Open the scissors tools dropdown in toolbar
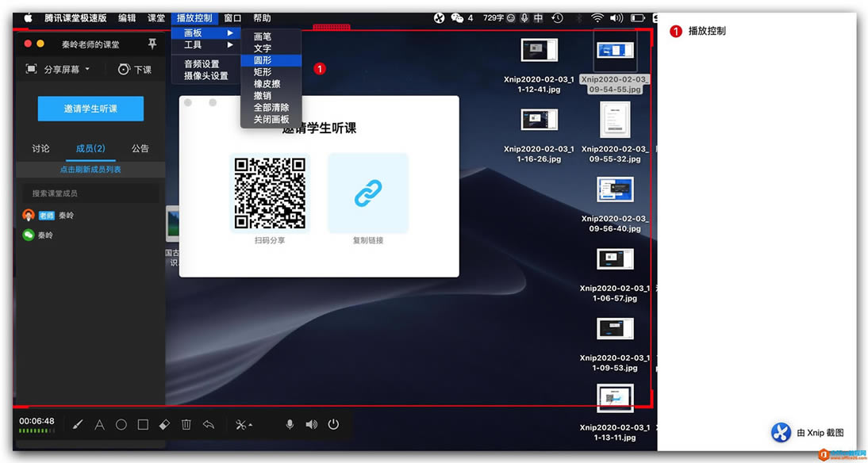 244,425
